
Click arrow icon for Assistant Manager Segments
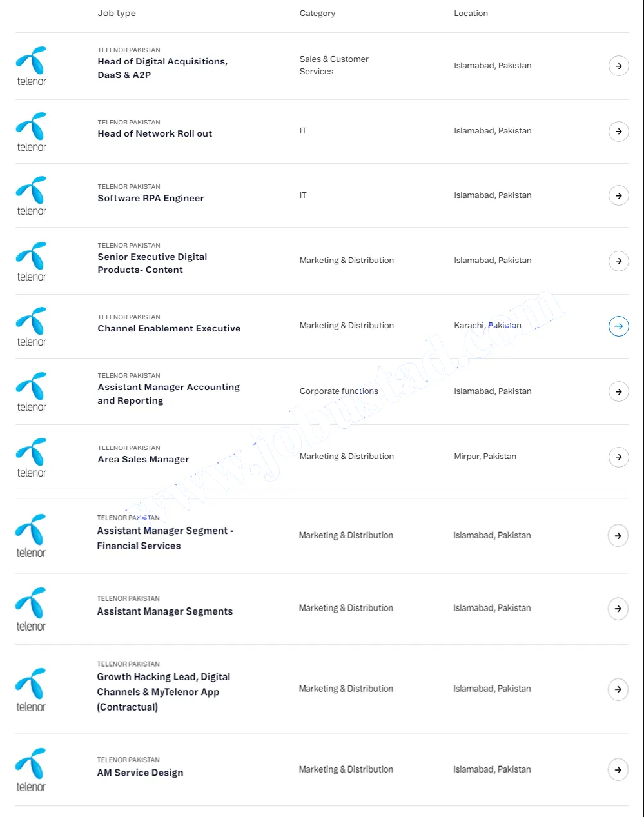(x=618, y=609)
